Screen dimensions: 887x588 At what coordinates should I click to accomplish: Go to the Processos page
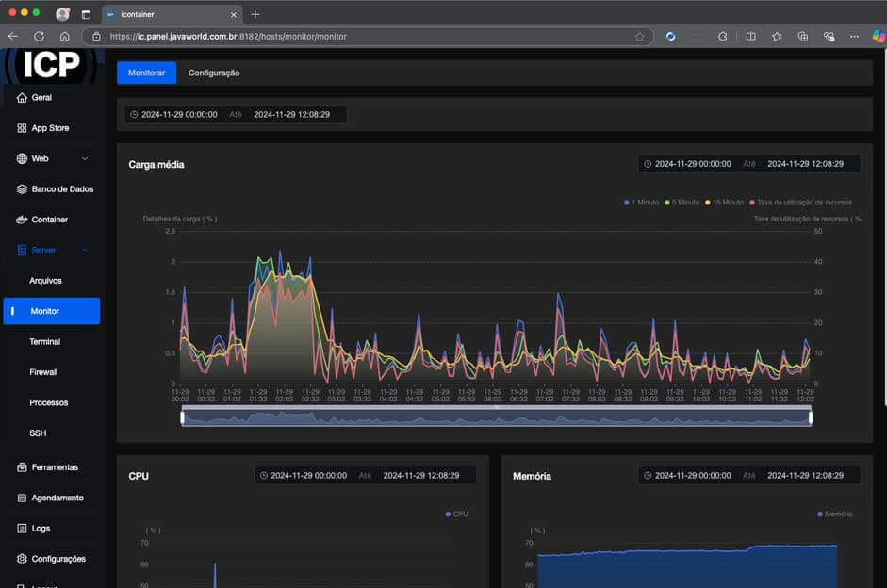click(49, 402)
